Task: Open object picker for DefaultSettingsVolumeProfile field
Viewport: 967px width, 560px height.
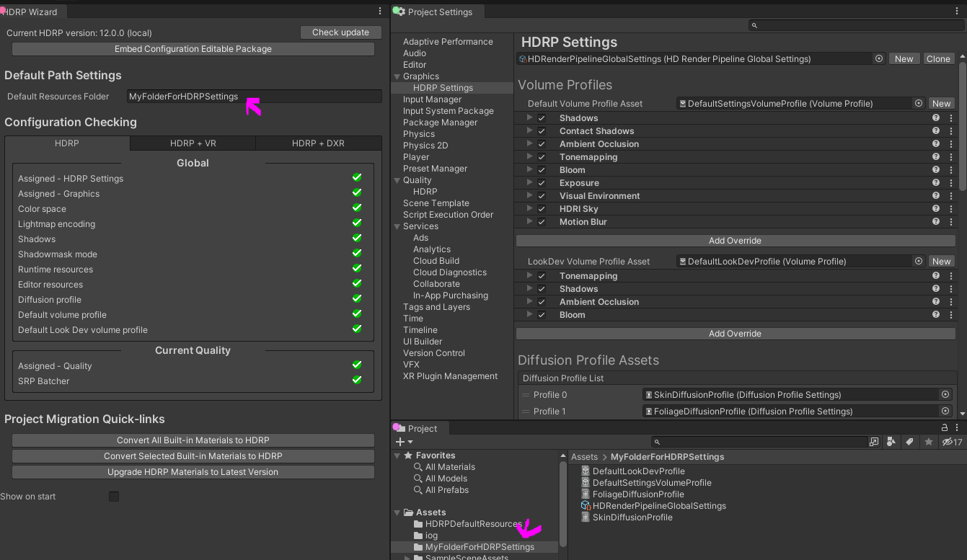Action: (x=919, y=103)
